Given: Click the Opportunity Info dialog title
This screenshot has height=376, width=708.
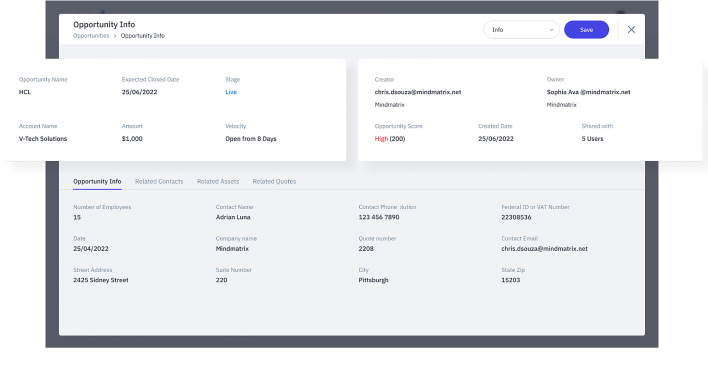Looking at the screenshot, I should point(104,24).
